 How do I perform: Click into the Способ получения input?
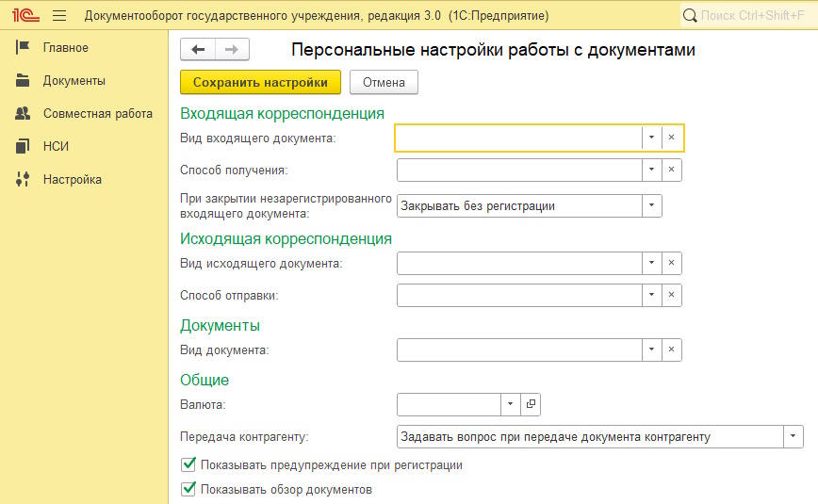click(519, 170)
